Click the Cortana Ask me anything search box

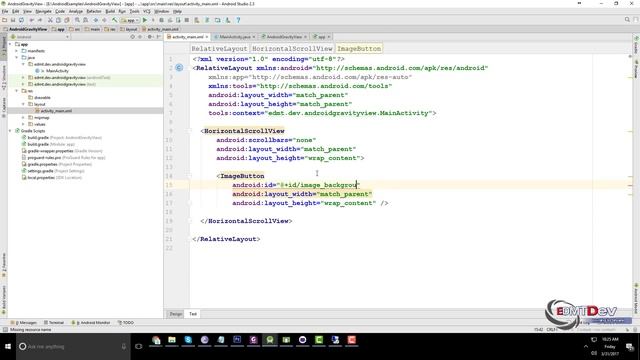pos(73,347)
